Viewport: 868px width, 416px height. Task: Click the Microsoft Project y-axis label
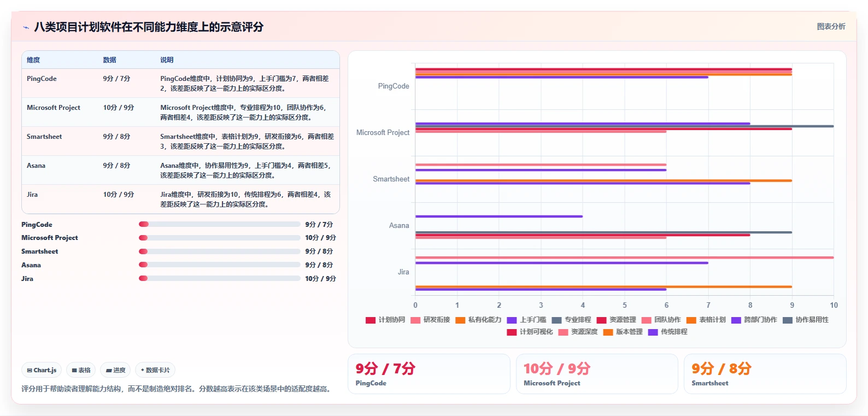pos(383,133)
